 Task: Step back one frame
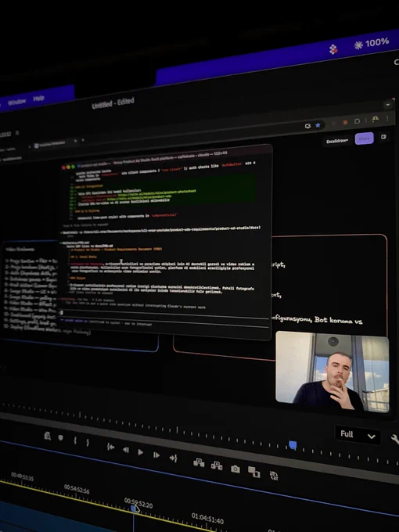126,450
